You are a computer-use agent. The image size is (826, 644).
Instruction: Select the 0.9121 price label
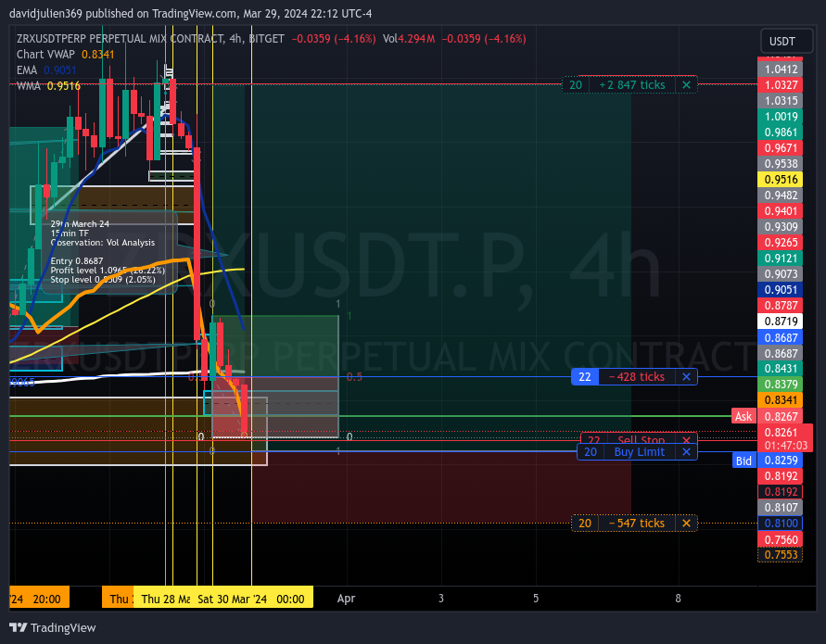(781, 259)
